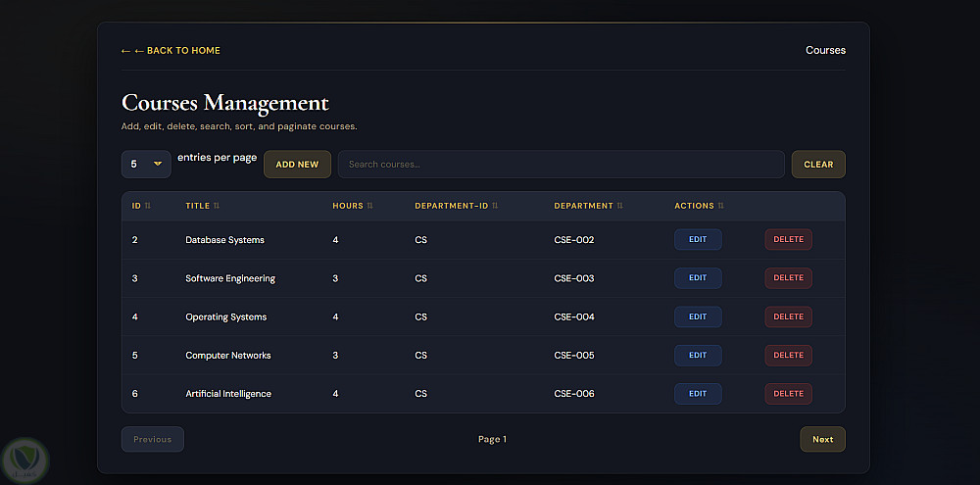Open the entries per page dropdown
This screenshot has width=980, height=485.
146,165
